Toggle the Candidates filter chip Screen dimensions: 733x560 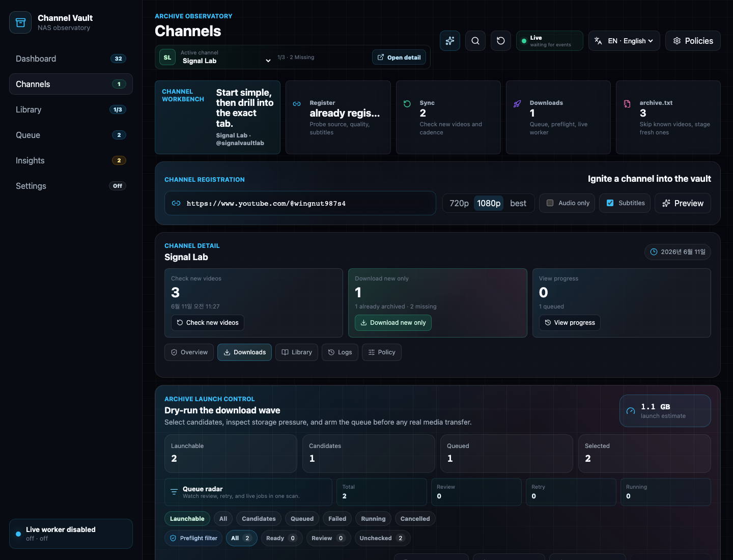click(259, 519)
